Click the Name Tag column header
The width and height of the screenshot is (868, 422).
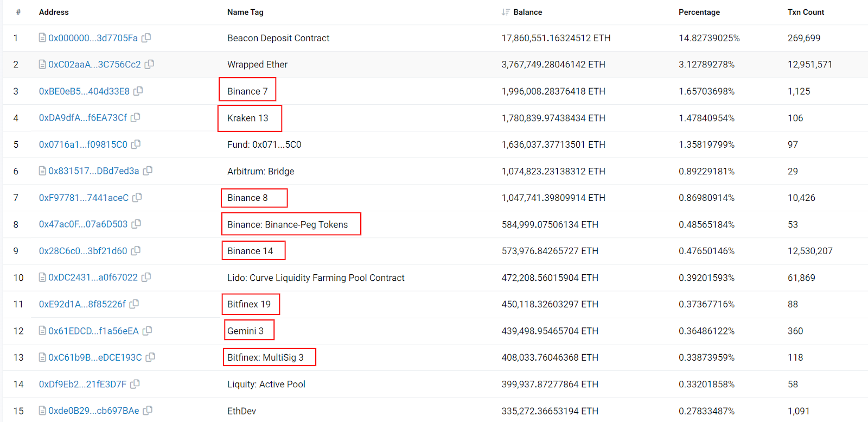pos(245,12)
